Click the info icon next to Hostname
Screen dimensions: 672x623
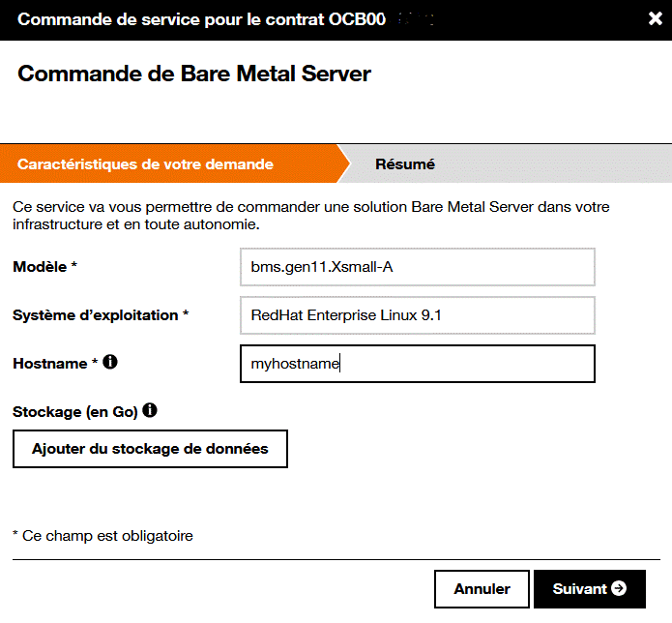coord(110,363)
